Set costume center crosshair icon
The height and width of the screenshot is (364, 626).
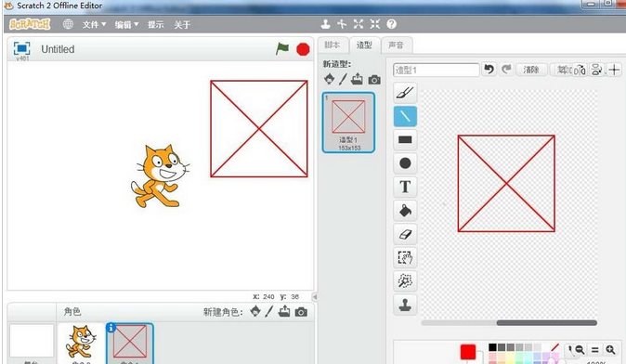click(x=615, y=70)
